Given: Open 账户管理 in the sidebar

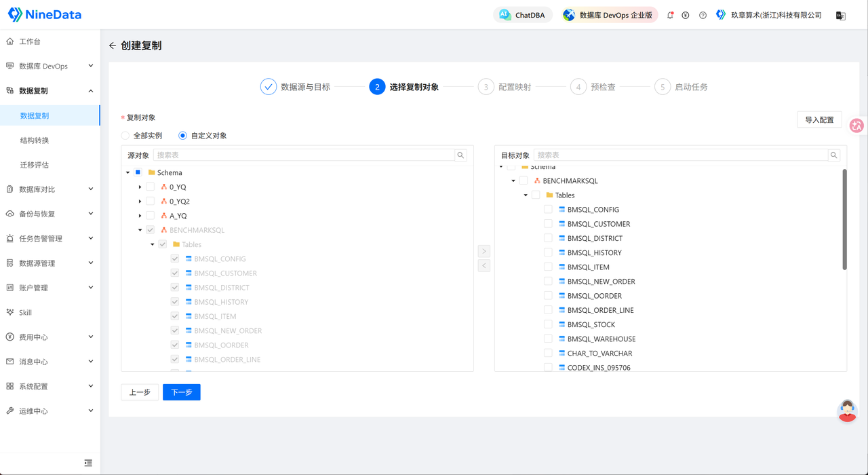Looking at the screenshot, I should (x=50, y=288).
